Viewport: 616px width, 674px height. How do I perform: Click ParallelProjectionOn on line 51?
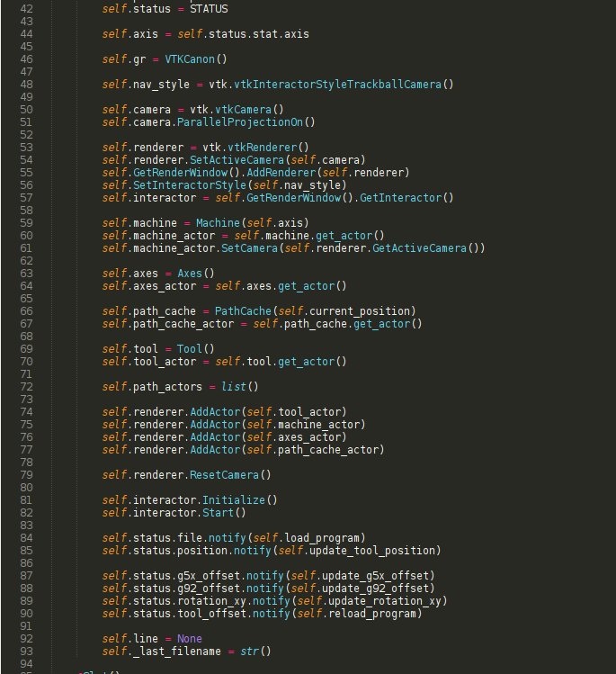tap(240, 122)
